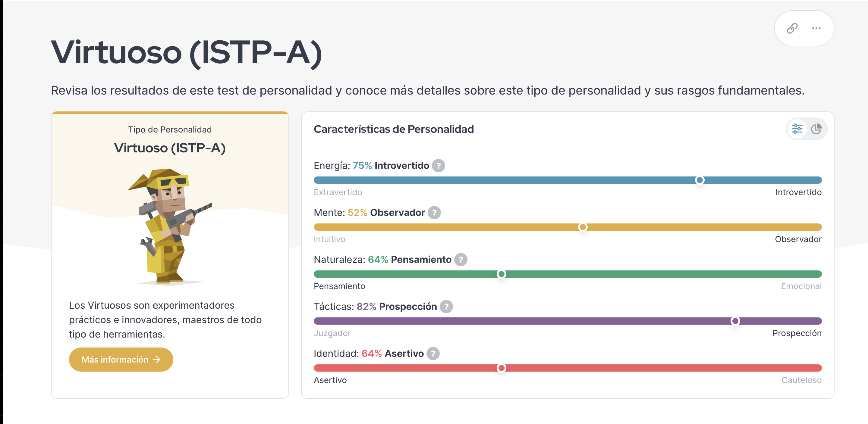The image size is (868, 424).
Task: Click the Identidad slider handle
Action: point(502,368)
